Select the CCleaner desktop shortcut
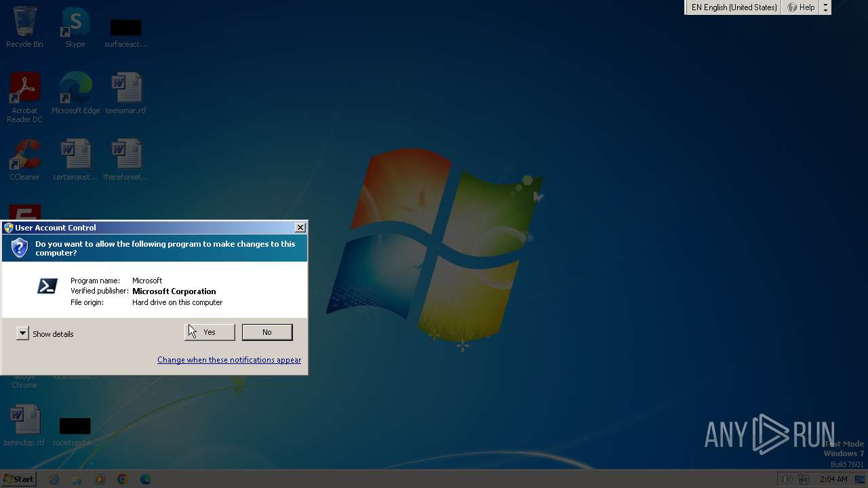Image resolution: width=868 pixels, height=488 pixels. pos(24,160)
